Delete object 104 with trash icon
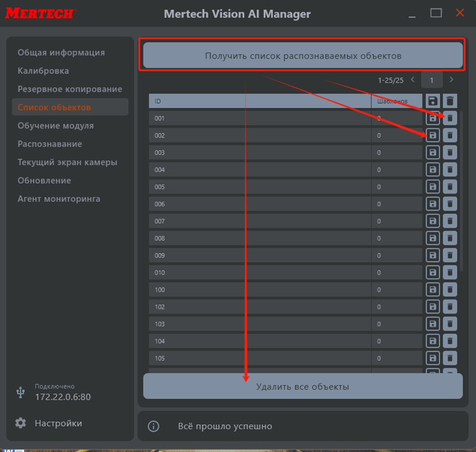This screenshot has width=476, height=452. tap(450, 340)
